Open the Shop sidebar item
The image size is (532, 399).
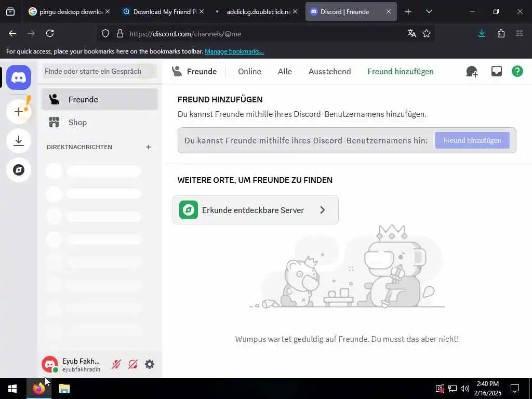(100, 122)
